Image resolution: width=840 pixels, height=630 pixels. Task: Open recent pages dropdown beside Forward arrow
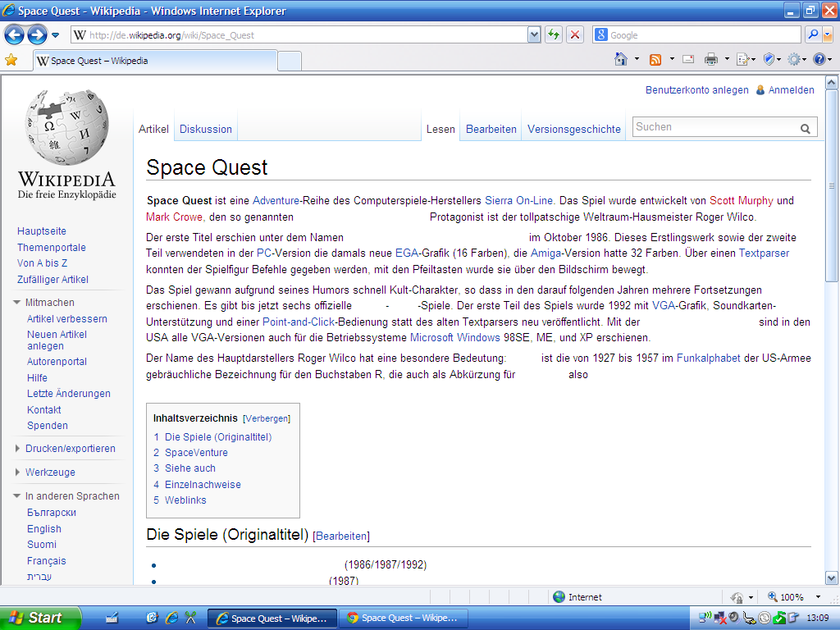[x=55, y=36]
